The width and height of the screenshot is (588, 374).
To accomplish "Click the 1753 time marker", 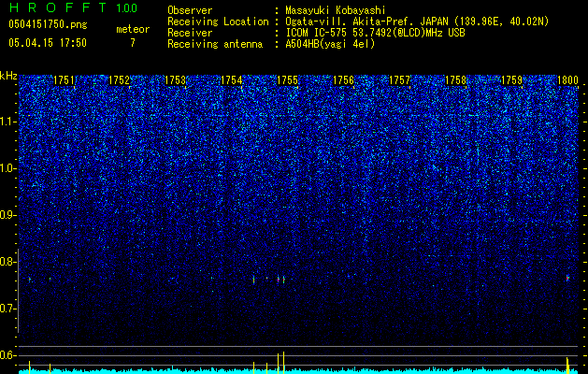I will click(176, 80).
